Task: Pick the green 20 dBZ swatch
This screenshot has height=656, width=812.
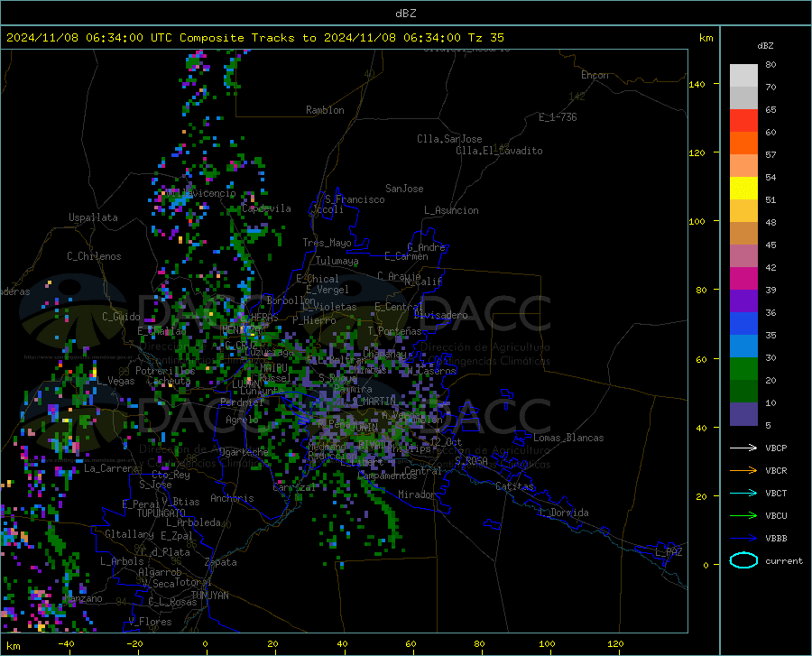Action: click(x=743, y=369)
